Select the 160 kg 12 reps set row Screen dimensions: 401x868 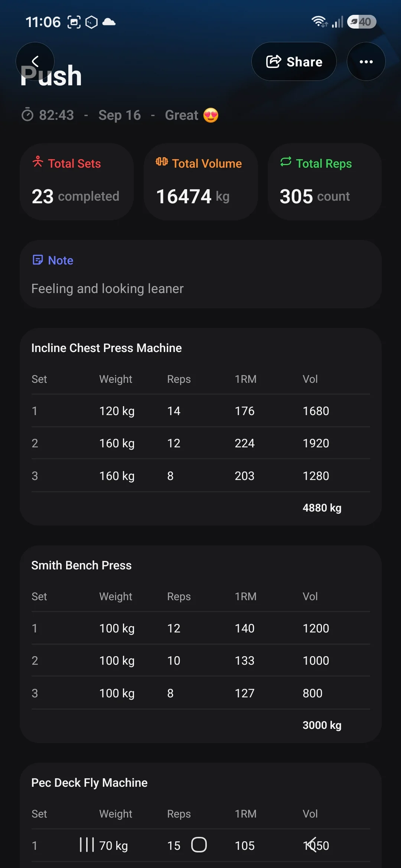click(x=201, y=443)
